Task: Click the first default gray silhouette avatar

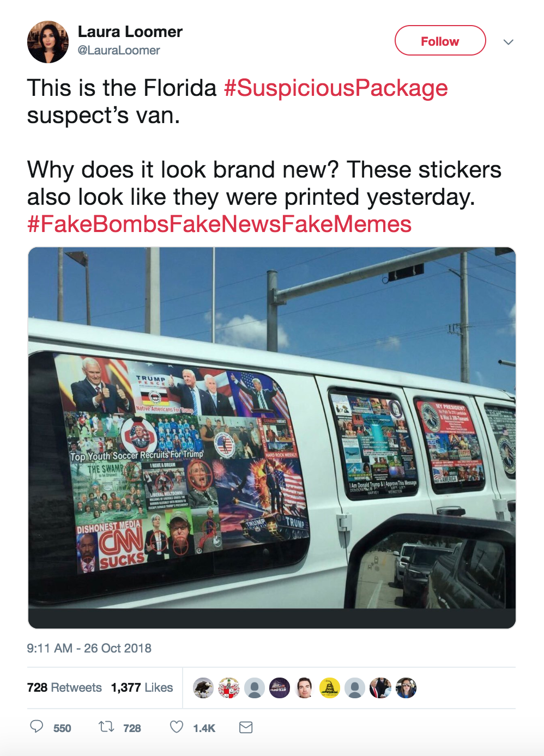Action: pyautogui.click(x=254, y=688)
